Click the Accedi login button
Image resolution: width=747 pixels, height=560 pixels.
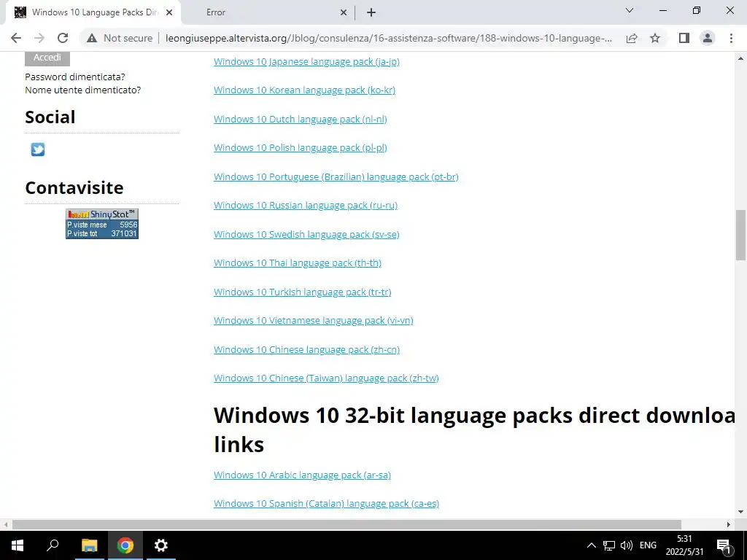tap(47, 58)
